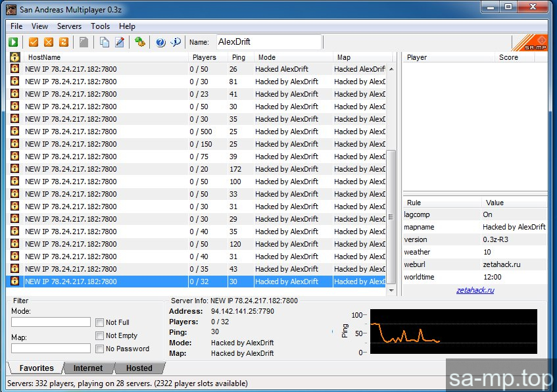557x392 pixels.
Task: Click the green Connect play icon
Action: (14, 42)
